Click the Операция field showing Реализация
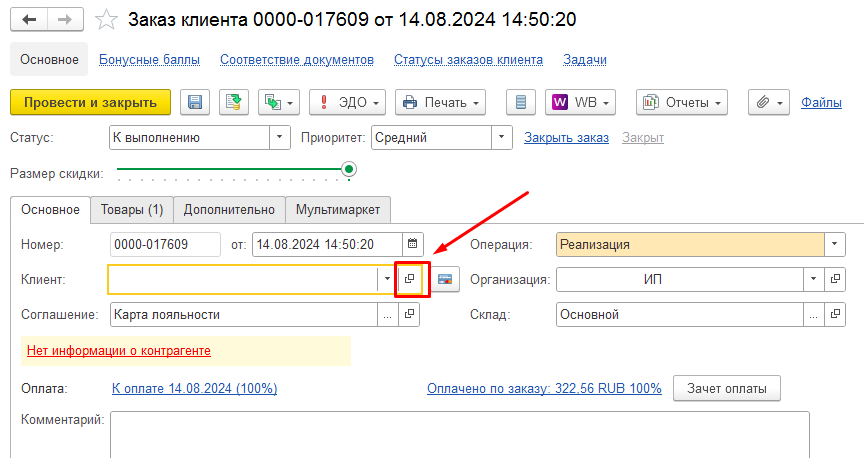 [690, 244]
